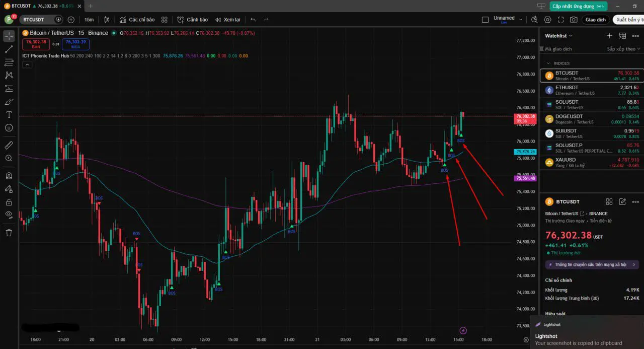The image size is (644, 349).
Task: Open the indicator templates grid icon
Action: click(x=165, y=20)
